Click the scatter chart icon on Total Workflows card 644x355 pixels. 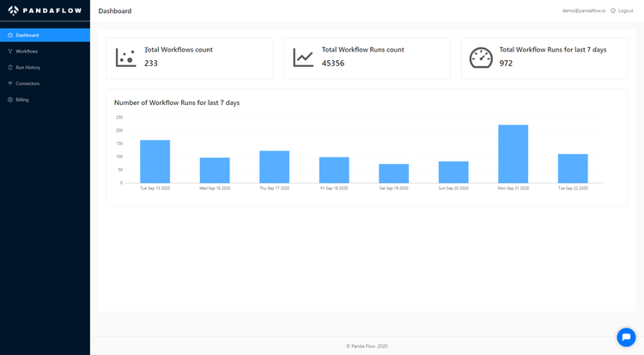125,58
